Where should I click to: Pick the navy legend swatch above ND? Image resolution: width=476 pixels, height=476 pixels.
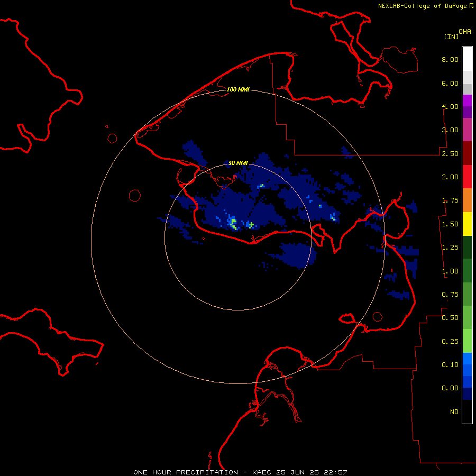467,394
